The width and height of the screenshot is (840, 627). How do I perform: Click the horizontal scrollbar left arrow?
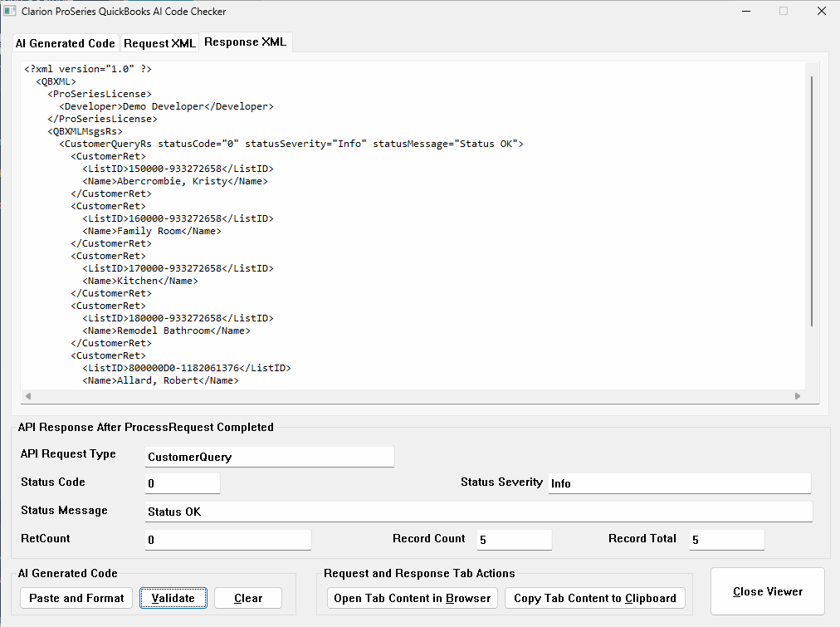click(28, 397)
